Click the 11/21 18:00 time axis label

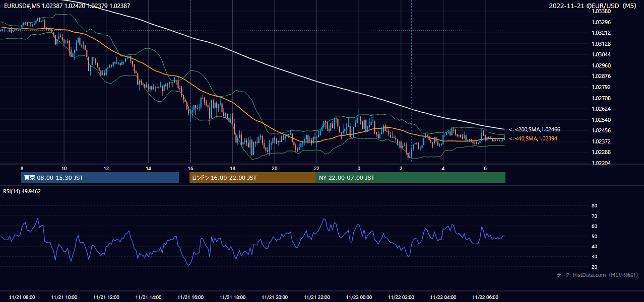[x=232, y=297]
